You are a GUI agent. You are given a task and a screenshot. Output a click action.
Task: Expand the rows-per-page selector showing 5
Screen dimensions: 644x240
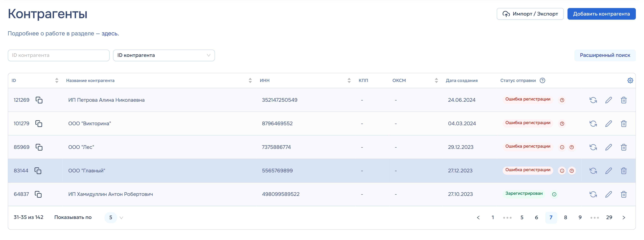(x=114, y=217)
